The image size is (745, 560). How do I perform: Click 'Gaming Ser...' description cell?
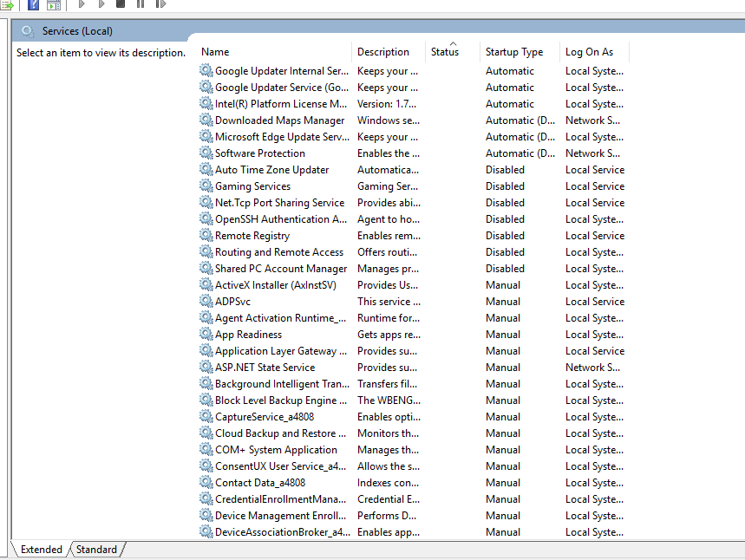388,186
